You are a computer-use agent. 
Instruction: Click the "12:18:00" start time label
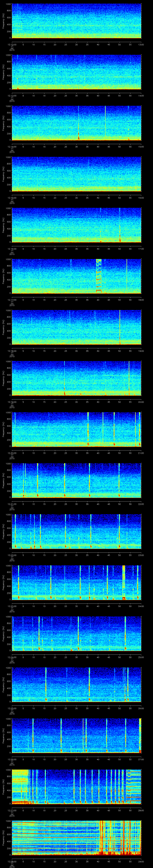(x=12, y=351)
